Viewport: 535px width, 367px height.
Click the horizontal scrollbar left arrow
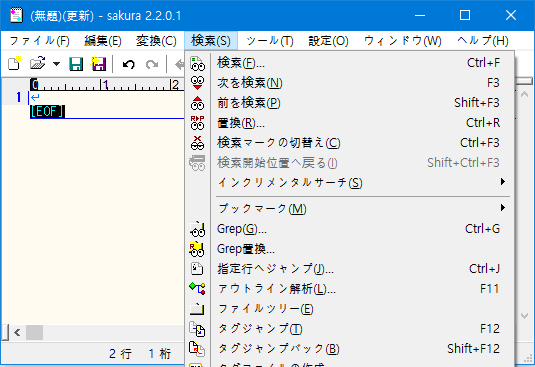point(17,332)
